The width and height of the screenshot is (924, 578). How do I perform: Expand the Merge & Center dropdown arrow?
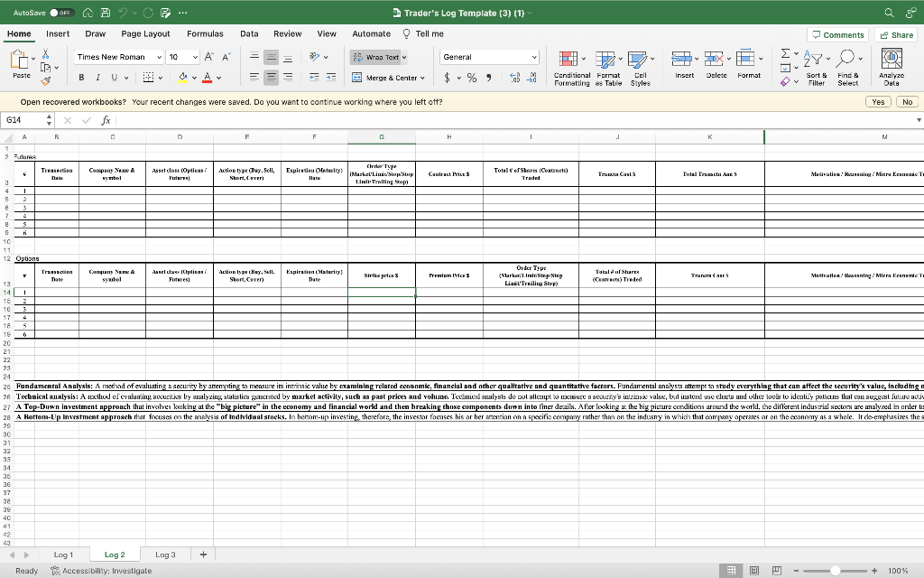click(x=422, y=78)
